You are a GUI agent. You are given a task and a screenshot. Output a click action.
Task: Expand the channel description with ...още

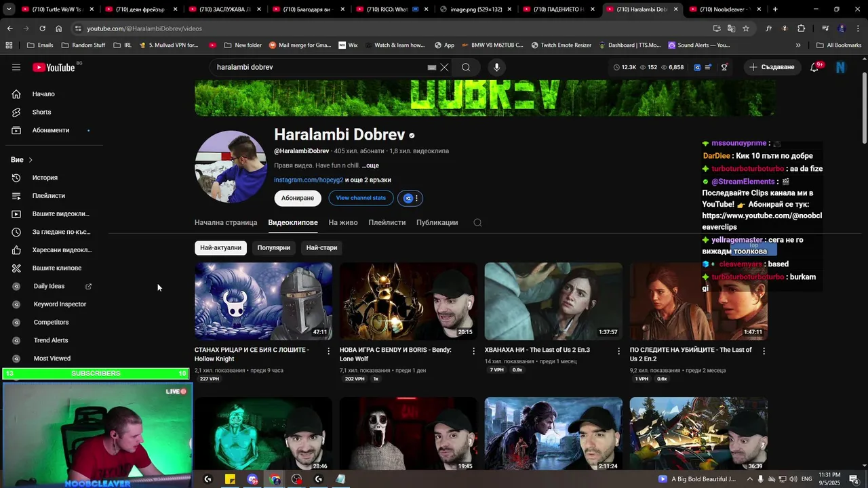tap(370, 165)
